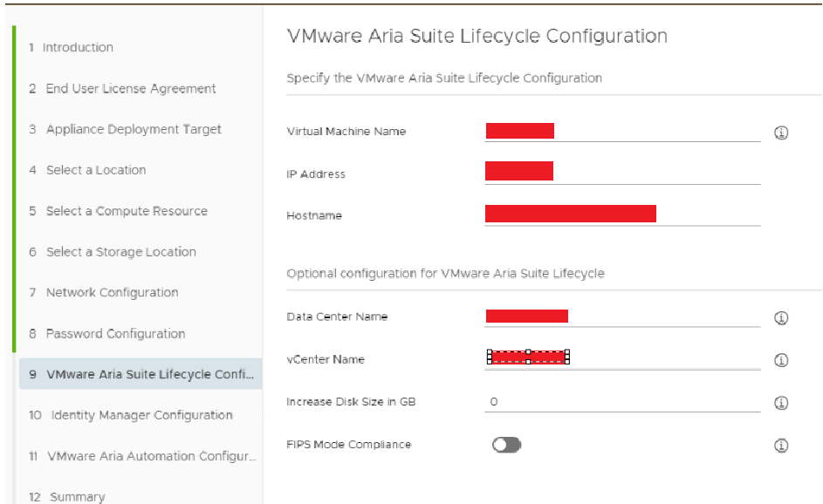
Task: Go to step 12 Summary
Action: [x=66, y=497]
